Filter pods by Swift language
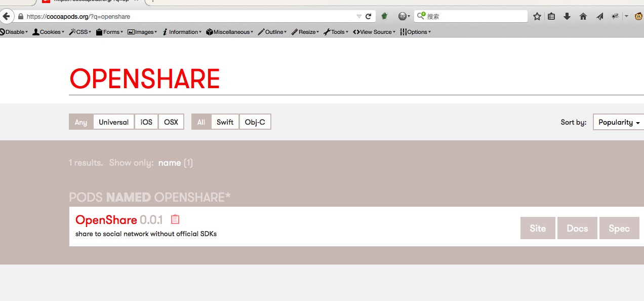The image size is (644, 301). [225, 122]
